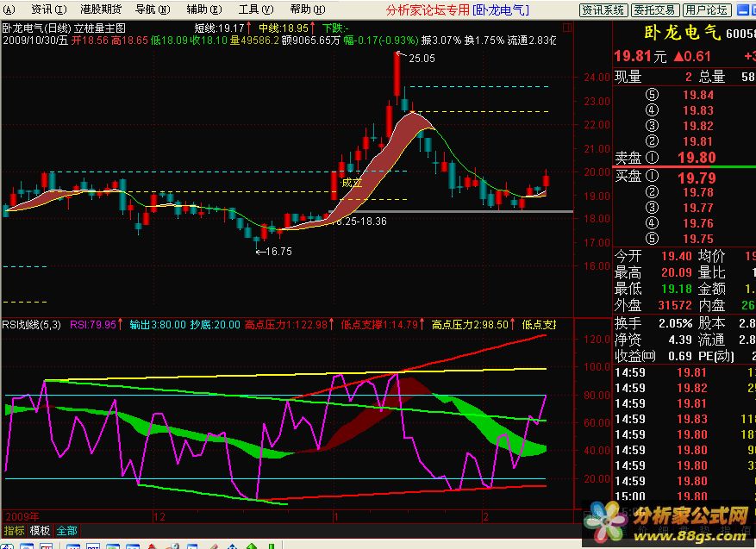Click the 最高 20.09 value
This screenshot has height=549, width=756.
pos(677,272)
